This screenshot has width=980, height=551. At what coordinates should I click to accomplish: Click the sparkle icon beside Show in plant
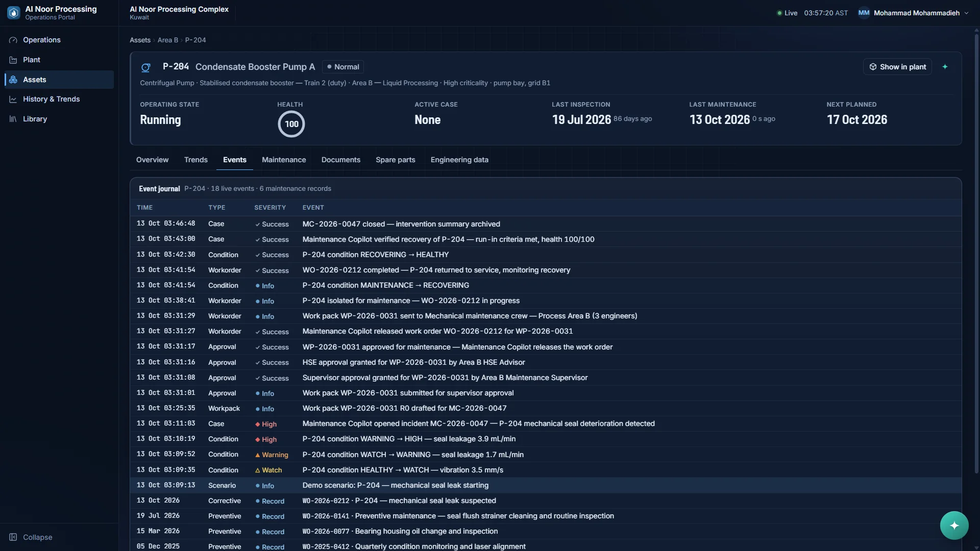point(945,67)
